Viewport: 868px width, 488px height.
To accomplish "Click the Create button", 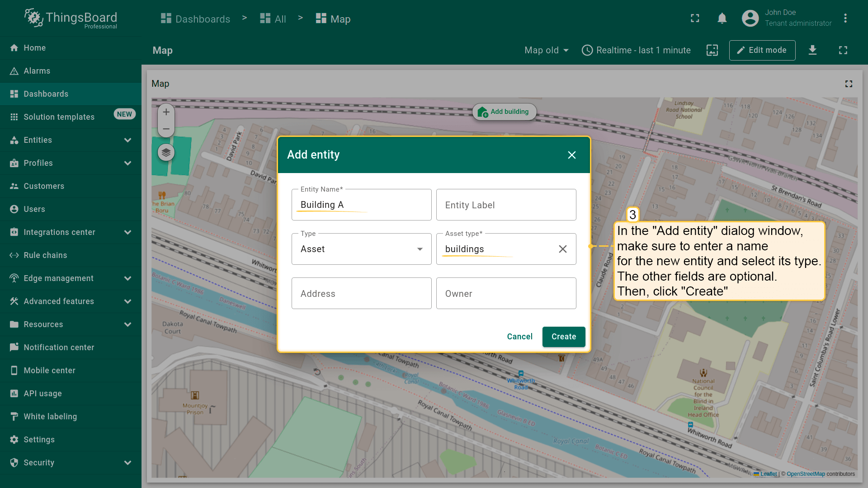I will tap(563, 337).
